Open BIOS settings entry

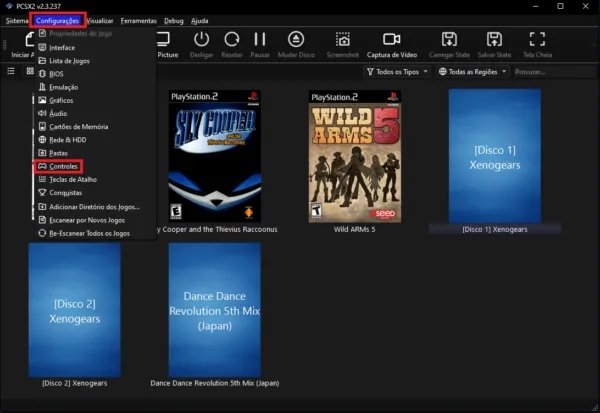96,74
